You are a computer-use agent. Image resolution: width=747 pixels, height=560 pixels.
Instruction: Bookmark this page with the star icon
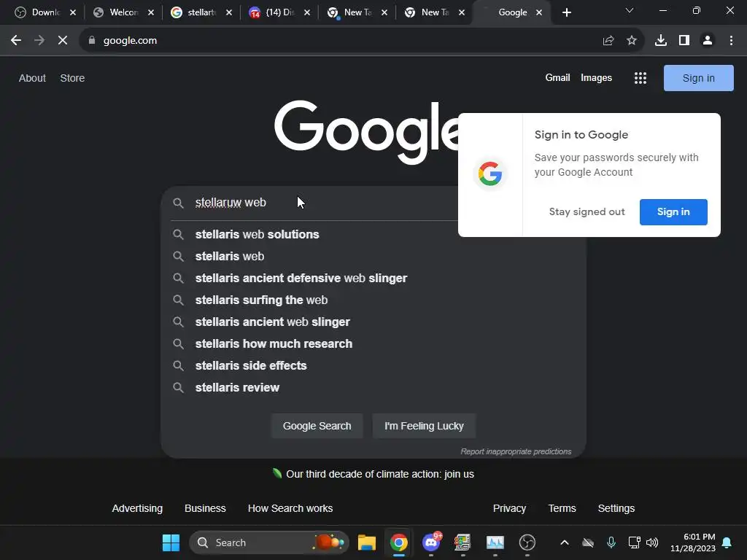pos(632,41)
